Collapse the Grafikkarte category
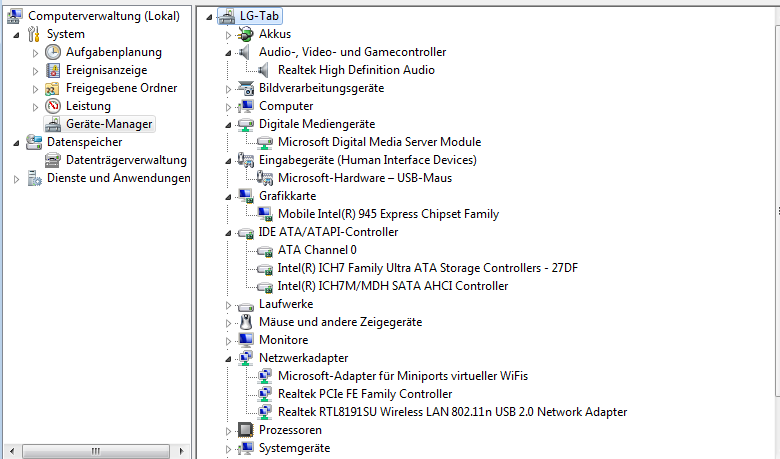The image size is (780, 459). (x=228, y=197)
